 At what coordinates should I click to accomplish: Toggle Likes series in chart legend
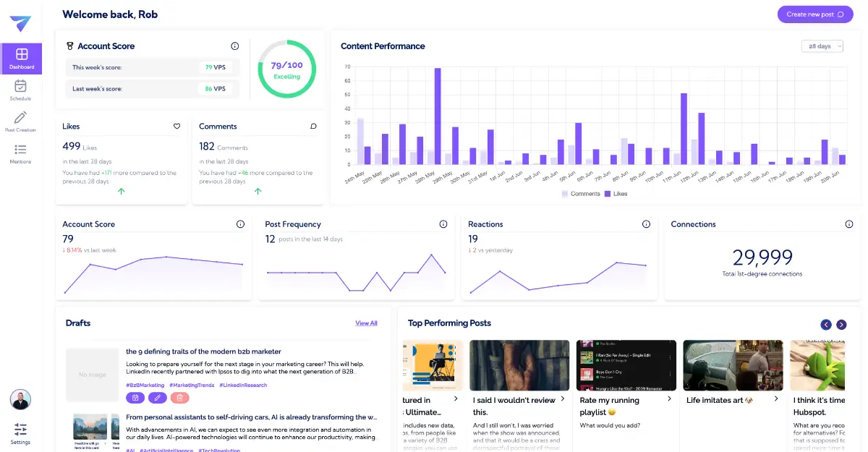[616, 194]
